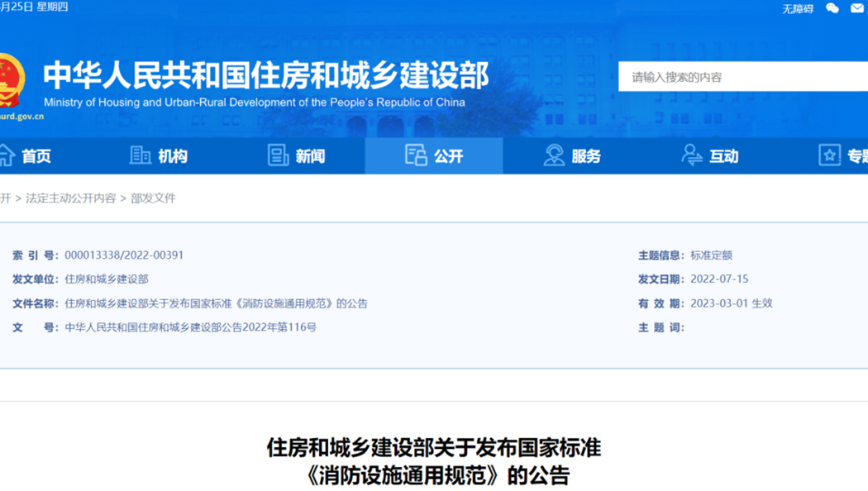The image size is (868, 491).
Task: Click the validity date 2023-03-01 生效
Action: 732,303
